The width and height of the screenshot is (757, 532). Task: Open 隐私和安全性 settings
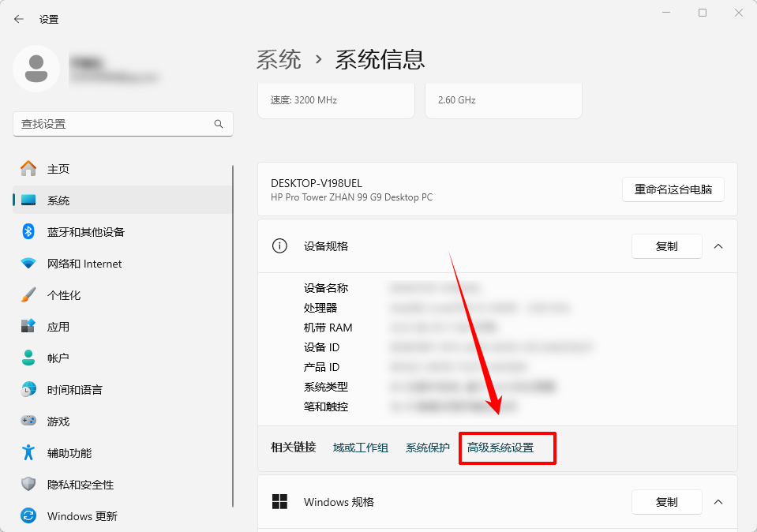pos(122,484)
